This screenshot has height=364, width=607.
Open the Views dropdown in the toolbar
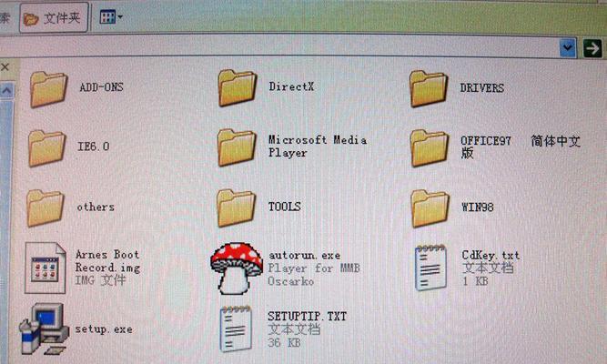pyautogui.click(x=111, y=17)
